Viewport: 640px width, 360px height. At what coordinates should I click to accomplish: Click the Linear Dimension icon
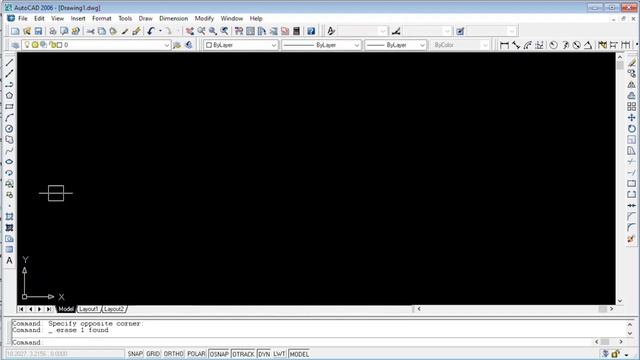504,45
